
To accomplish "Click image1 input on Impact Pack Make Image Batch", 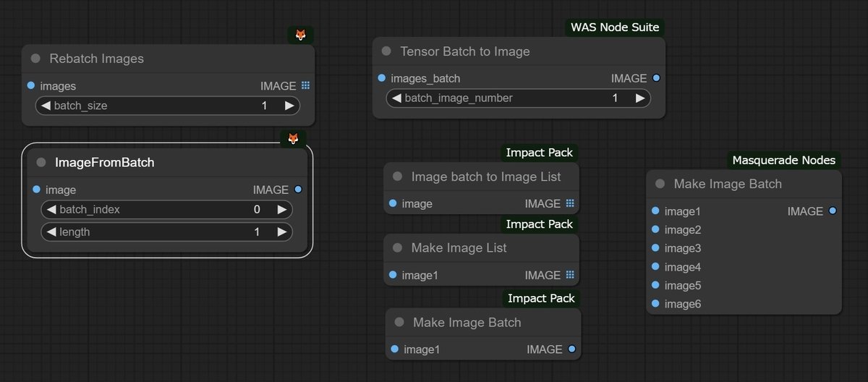I will [394, 349].
